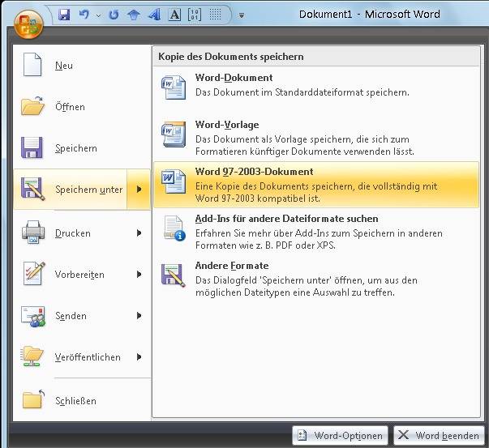
Task: Click the Dokument1 - Microsoft Word title text
Action: click(370, 14)
